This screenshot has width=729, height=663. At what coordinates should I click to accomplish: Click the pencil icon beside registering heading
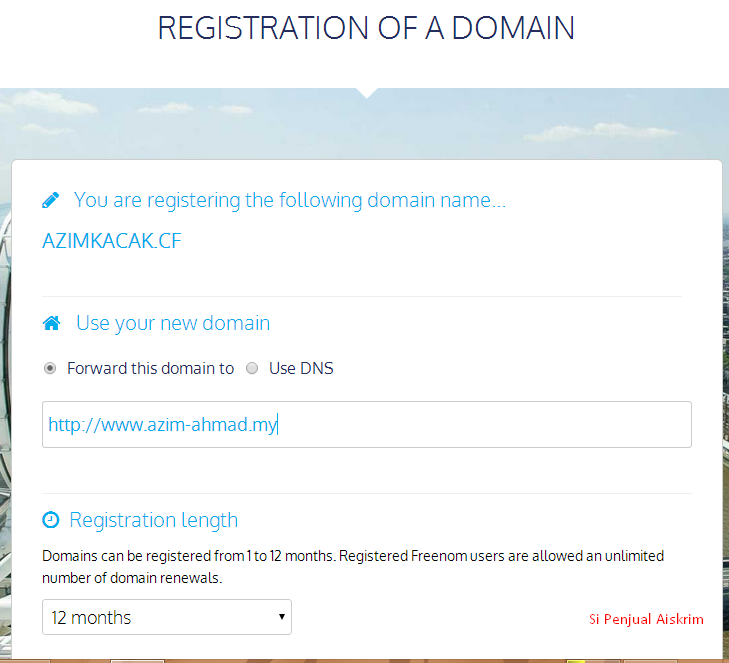(x=51, y=200)
